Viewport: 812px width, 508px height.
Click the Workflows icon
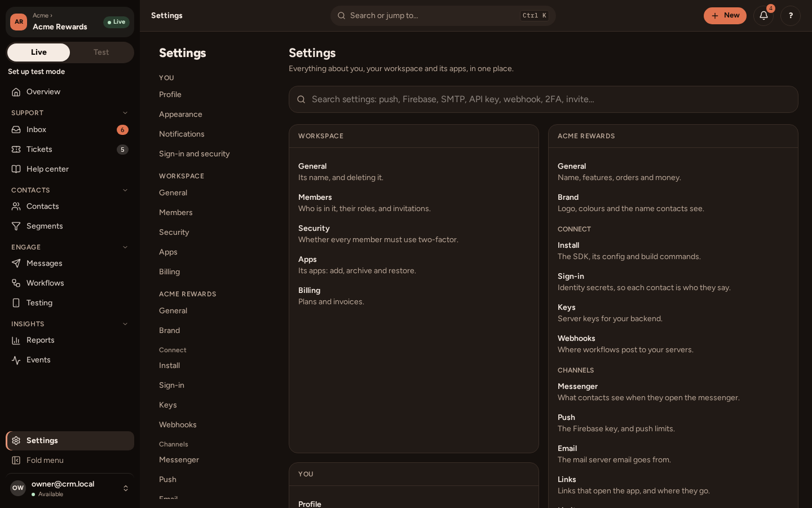(x=16, y=283)
